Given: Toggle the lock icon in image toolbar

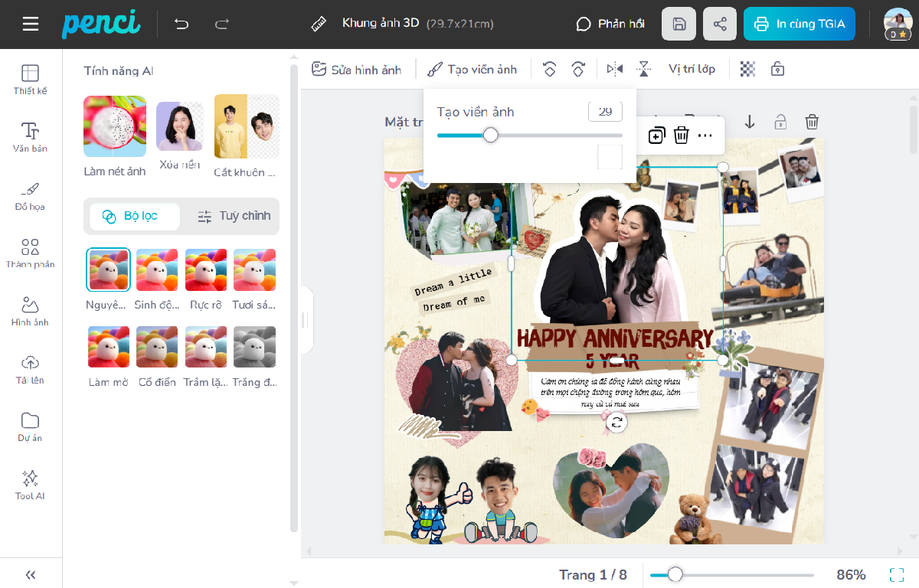Looking at the screenshot, I should tap(777, 70).
